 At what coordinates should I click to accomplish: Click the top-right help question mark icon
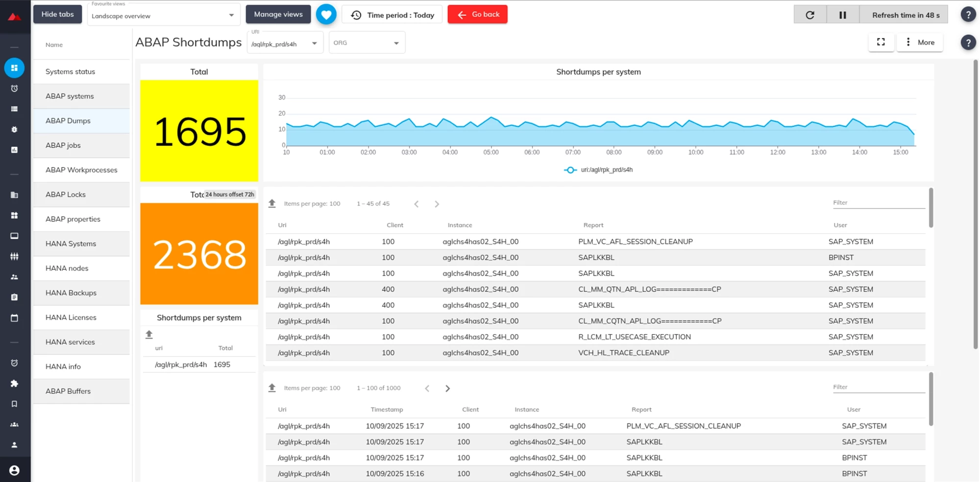coord(968,15)
